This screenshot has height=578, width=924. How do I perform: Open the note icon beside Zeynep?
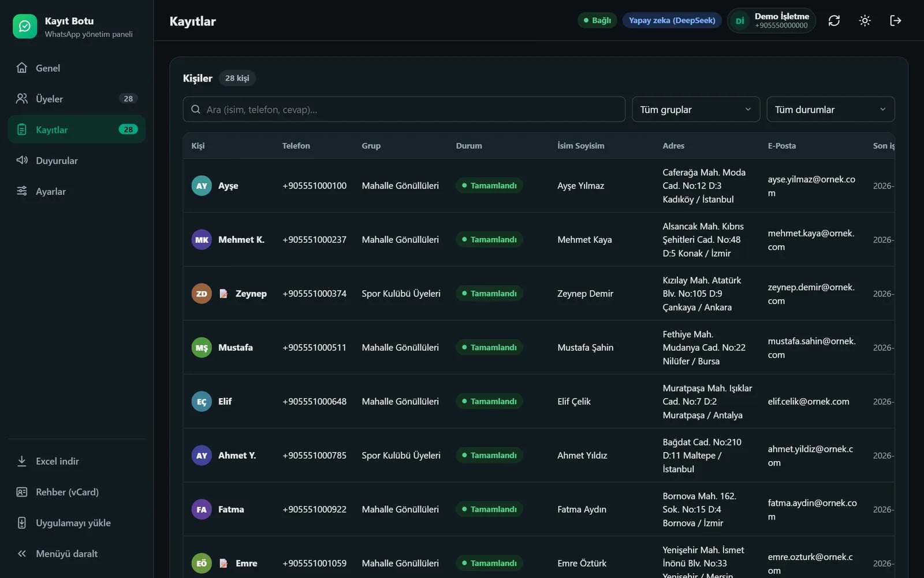coord(223,294)
